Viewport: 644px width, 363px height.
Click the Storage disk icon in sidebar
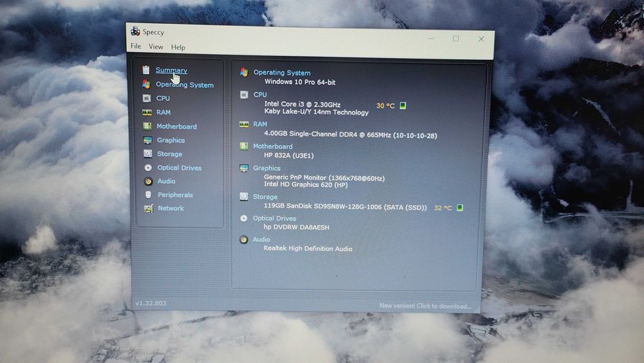pyautogui.click(x=148, y=153)
